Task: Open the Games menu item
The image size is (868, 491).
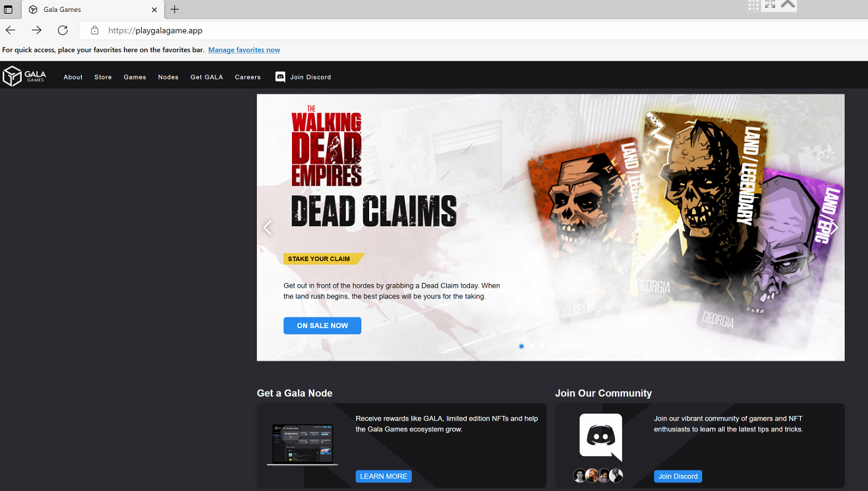Action: click(x=135, y=77)
